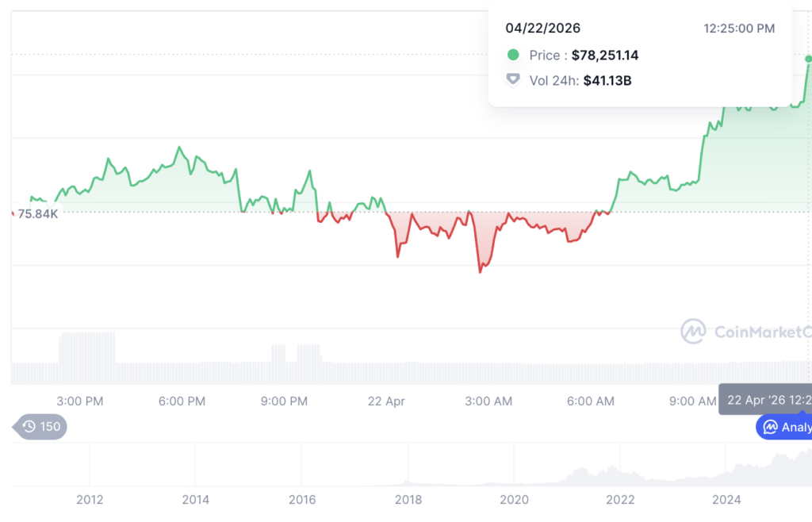This screenshot has height=522, width=812.
Task: Click the 9:00 AM axis label
Action: 692,401
